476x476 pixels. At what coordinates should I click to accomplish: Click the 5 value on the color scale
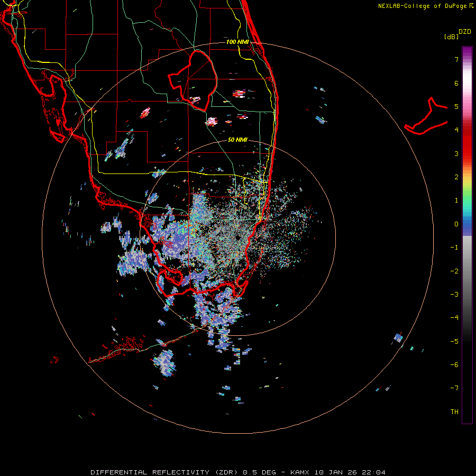point(456,106)
